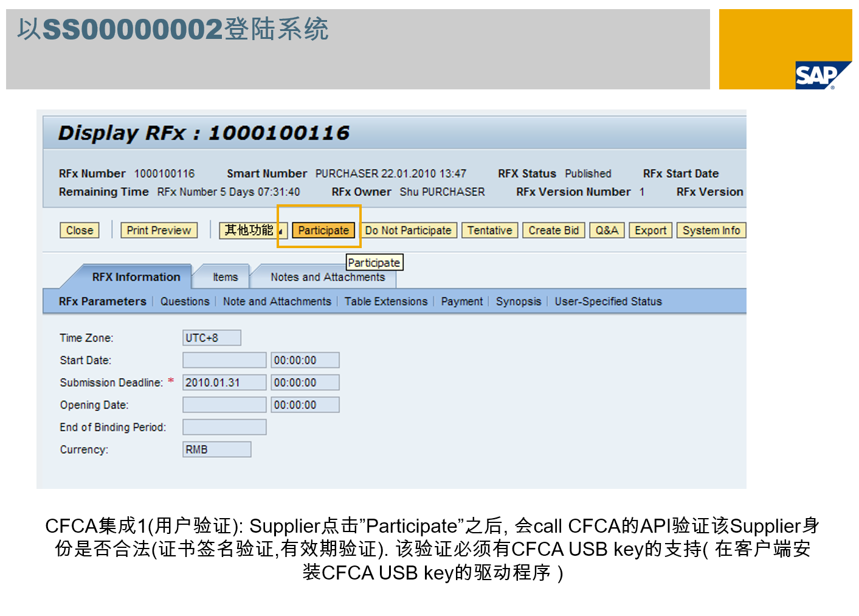Image resolution: width=859 pixels, height=616 pixels.
Task: Click Submission Deadline date 2010.01.31
Action: pyautogui.click(x=224, y=382)
